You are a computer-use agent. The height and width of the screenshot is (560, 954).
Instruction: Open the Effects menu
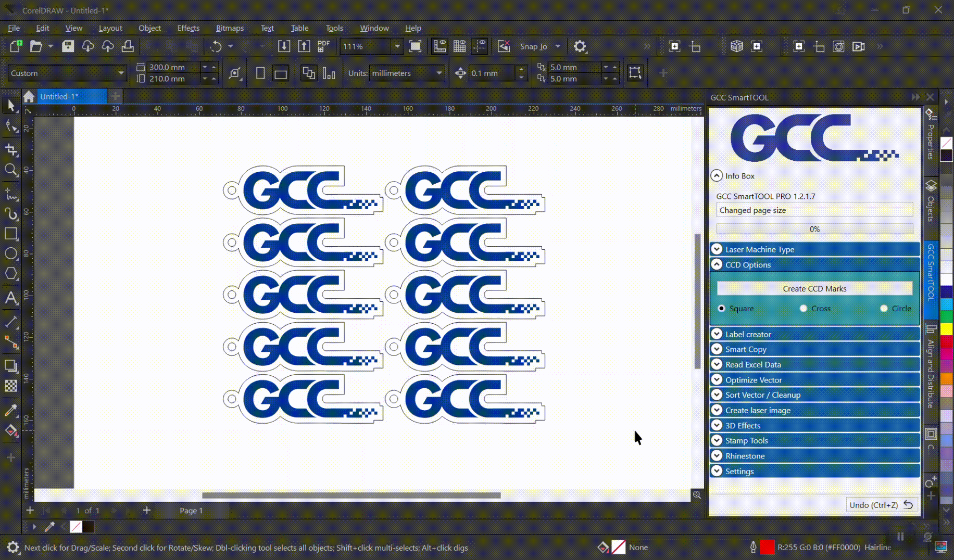pyautogui.click(x=188, y=28)
